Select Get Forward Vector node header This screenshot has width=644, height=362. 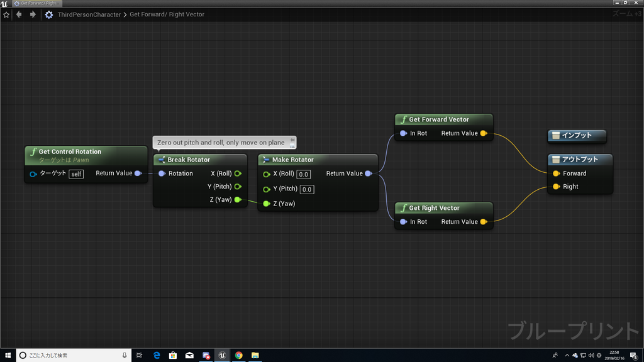click(x=443, y=119)
